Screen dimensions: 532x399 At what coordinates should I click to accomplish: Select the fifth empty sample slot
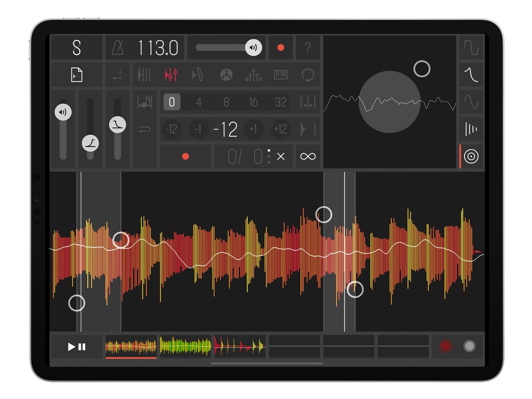348,347
